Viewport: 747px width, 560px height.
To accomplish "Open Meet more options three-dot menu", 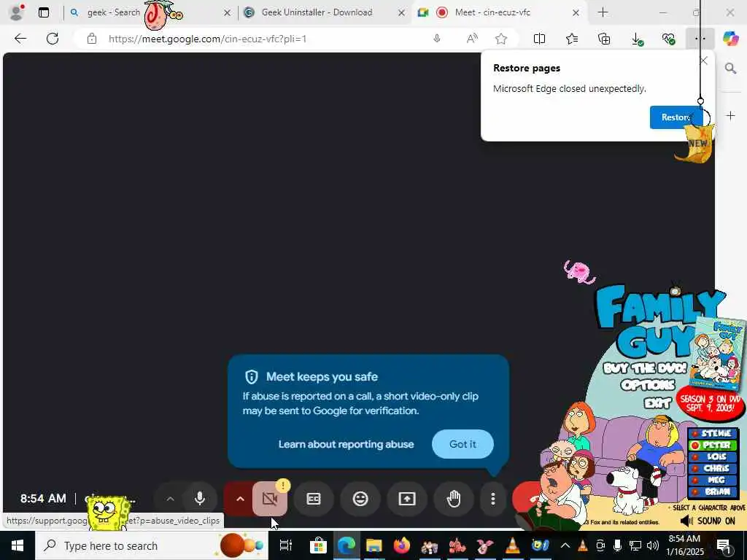I will 493,499.
